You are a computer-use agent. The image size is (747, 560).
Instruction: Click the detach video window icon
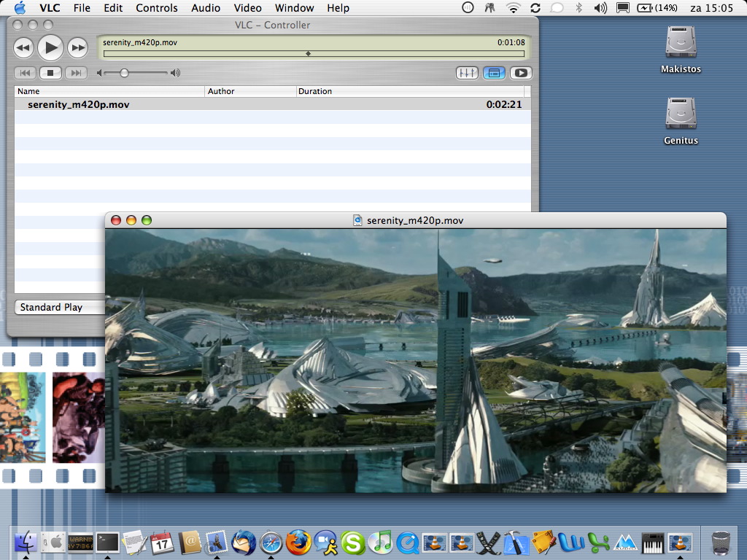point(521,73)
